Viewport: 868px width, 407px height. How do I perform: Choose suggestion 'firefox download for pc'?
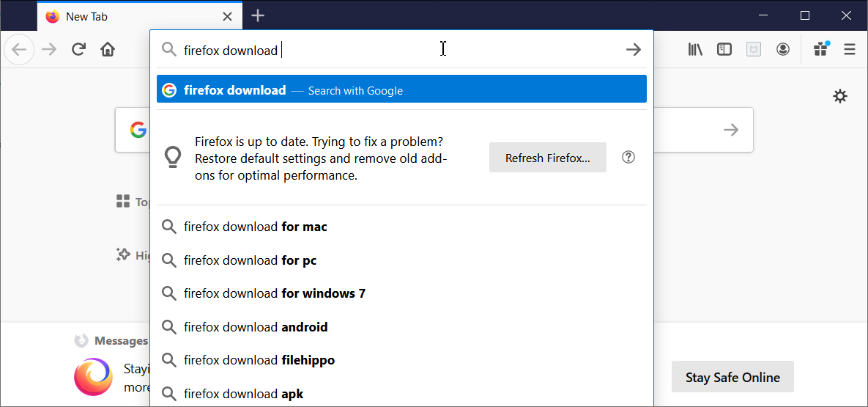click(401, 260)
